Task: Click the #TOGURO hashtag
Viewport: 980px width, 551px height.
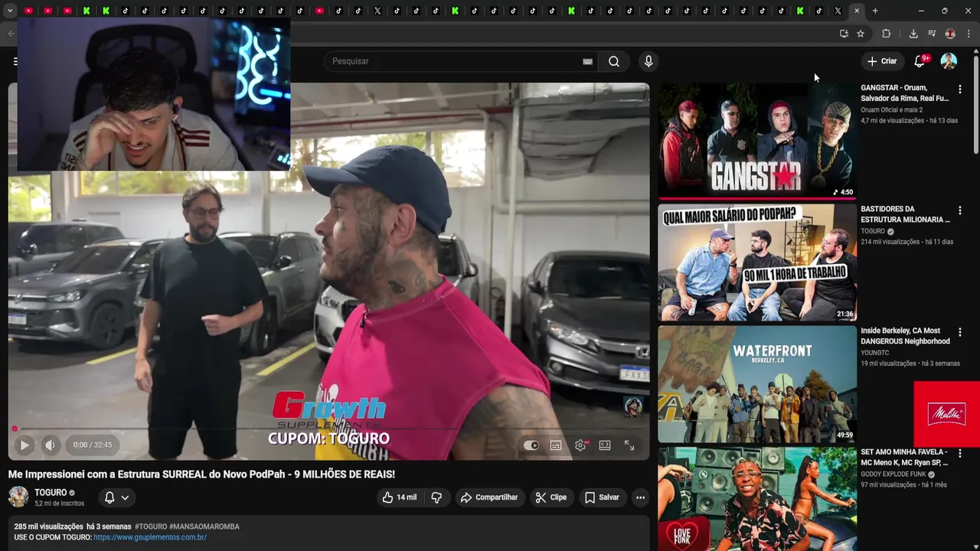Action: pyautogui.click(x=151, y=527)
